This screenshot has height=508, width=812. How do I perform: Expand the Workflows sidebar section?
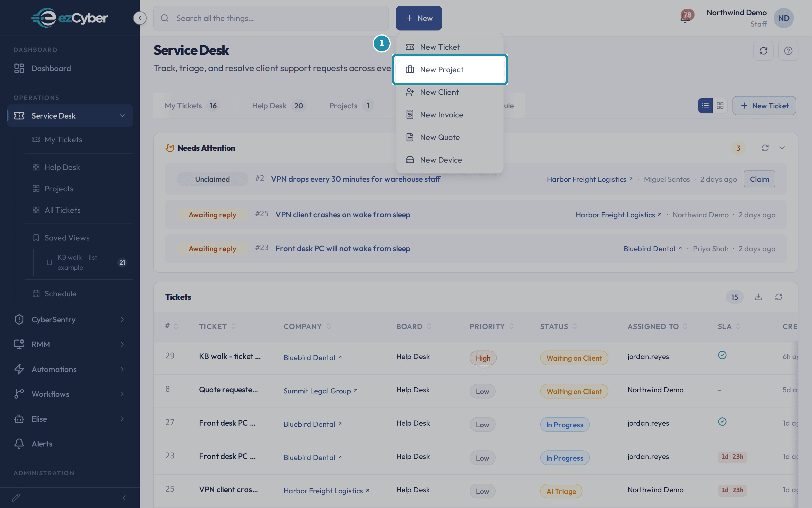[70, 394]
